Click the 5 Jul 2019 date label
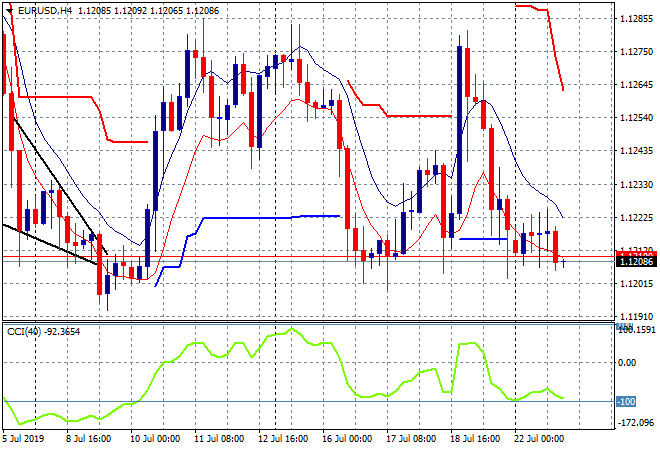The height and width of the screenshot is (450, 660). coord(23,439)
